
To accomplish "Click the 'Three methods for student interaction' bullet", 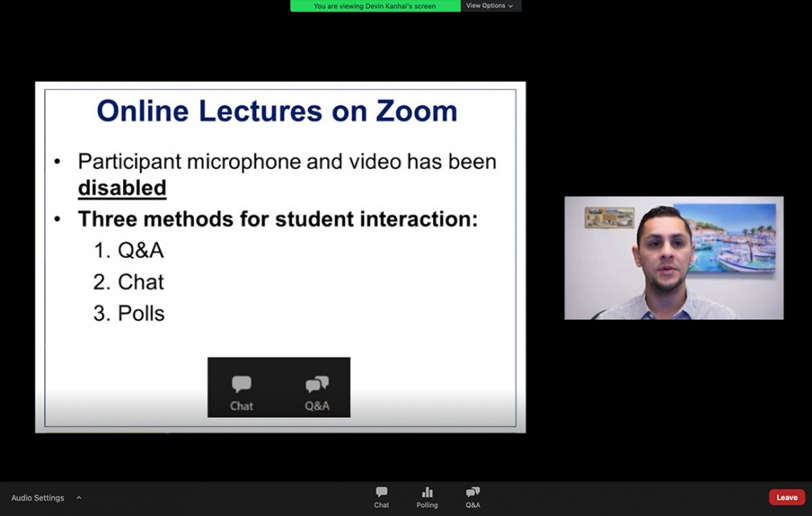I will 277,219.
